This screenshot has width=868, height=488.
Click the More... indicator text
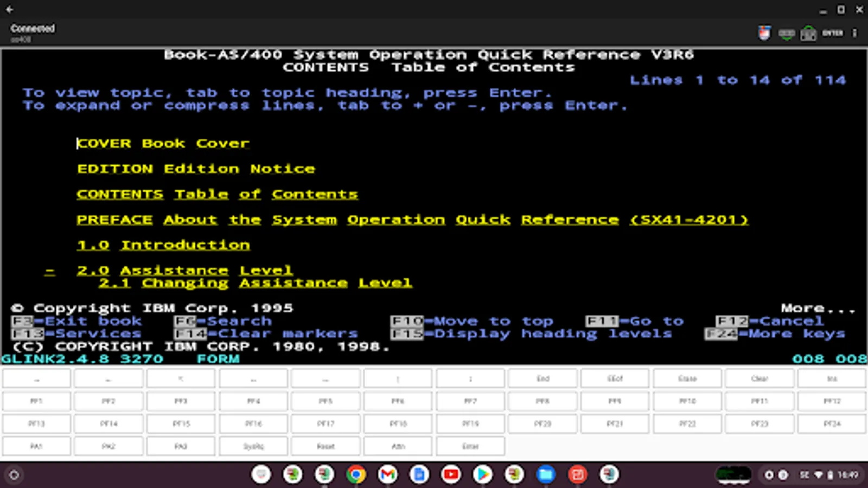coord(819,309)
